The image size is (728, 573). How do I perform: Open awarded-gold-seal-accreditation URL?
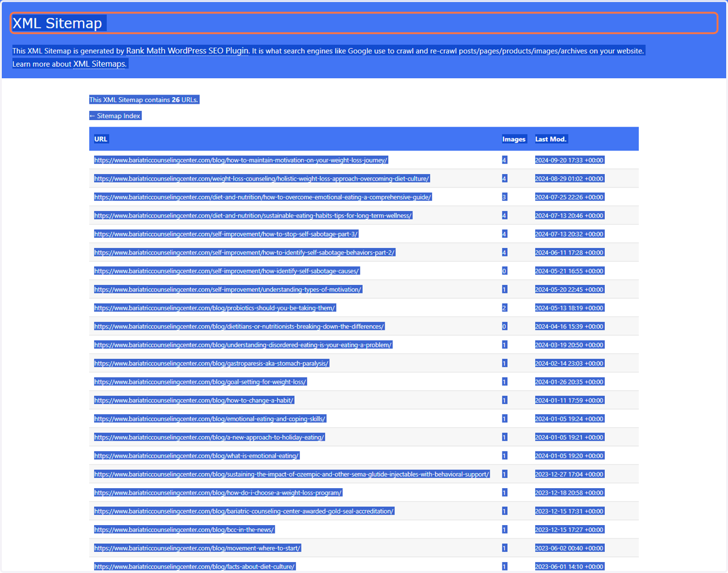click(x=244, y=511)
